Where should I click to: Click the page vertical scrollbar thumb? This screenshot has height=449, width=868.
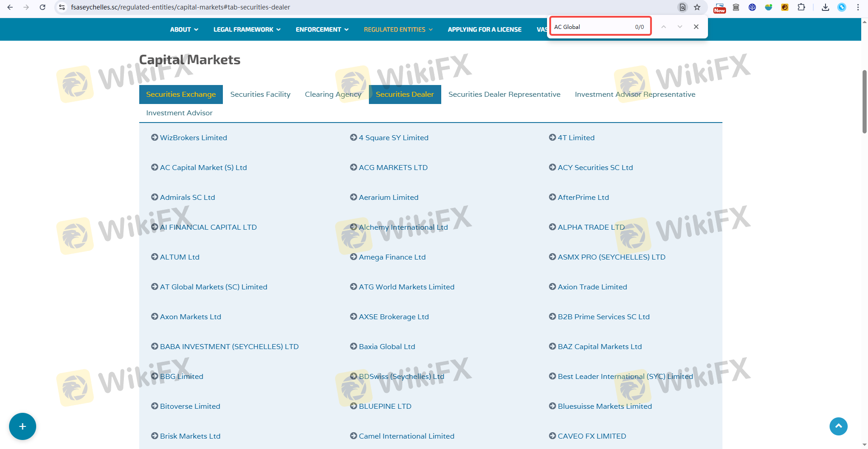pyautogui.click(x=864, y=102)
